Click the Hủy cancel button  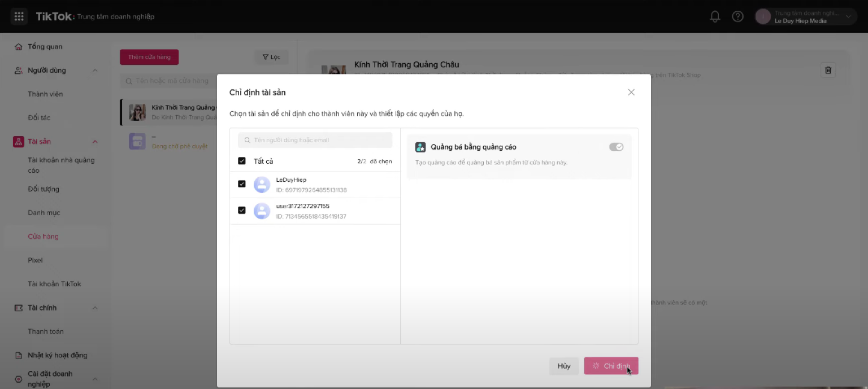pos(563,366)
